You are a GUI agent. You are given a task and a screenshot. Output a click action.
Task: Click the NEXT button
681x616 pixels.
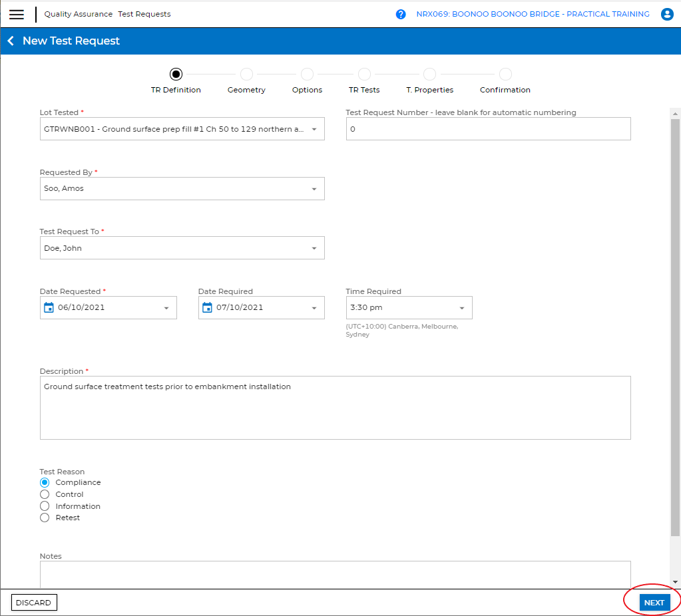coord(654,603)
